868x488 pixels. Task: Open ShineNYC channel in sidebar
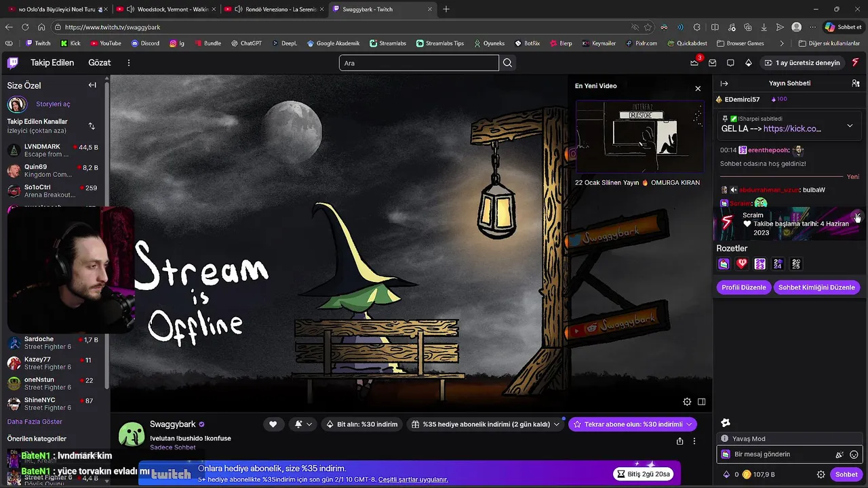click(x=53, y=404)
